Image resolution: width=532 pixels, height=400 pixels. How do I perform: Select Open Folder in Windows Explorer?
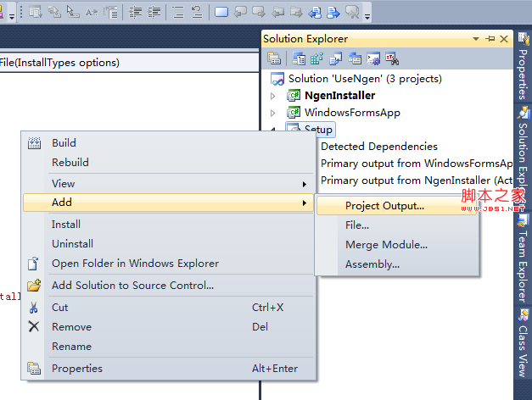[x=135, y=263]
